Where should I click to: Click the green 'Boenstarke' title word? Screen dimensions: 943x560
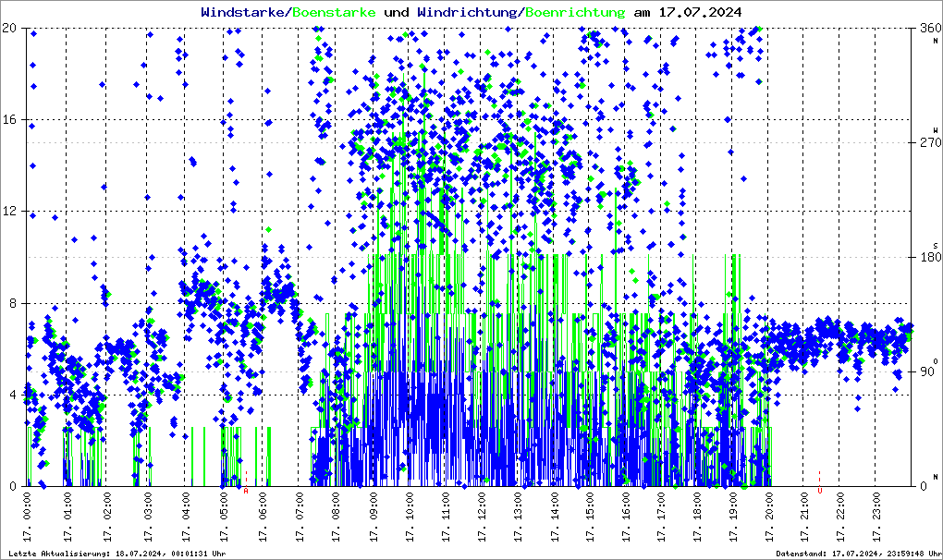click(334, 12)
